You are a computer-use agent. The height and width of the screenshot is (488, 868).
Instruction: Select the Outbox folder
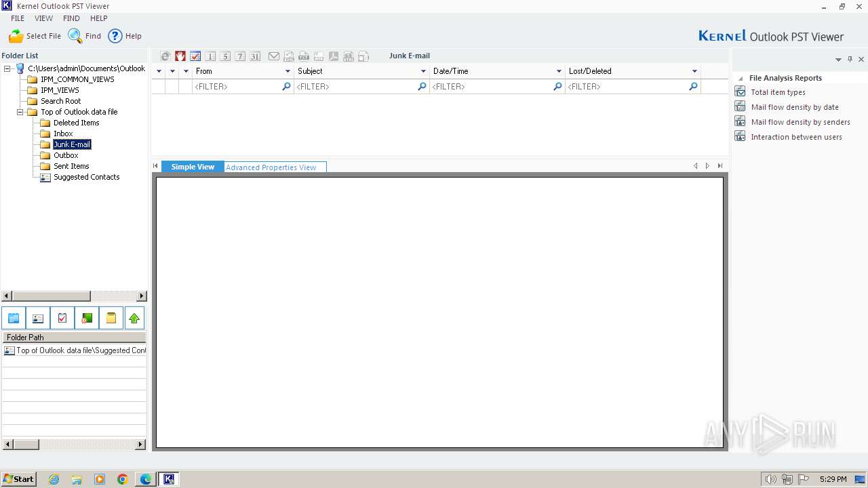[66, 155]
